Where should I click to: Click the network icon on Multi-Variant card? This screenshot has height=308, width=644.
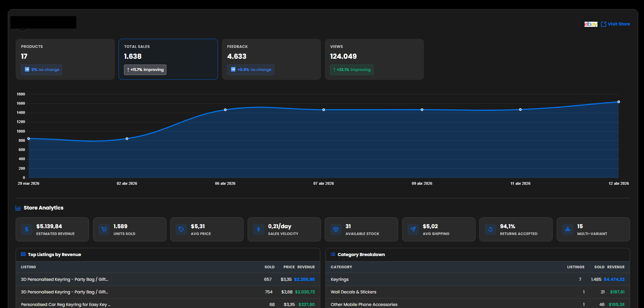coord(567,229)
